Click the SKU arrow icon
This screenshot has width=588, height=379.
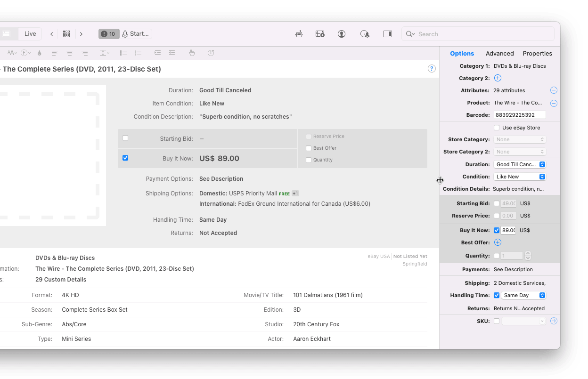pyautogui.click(x=554, y=321)
